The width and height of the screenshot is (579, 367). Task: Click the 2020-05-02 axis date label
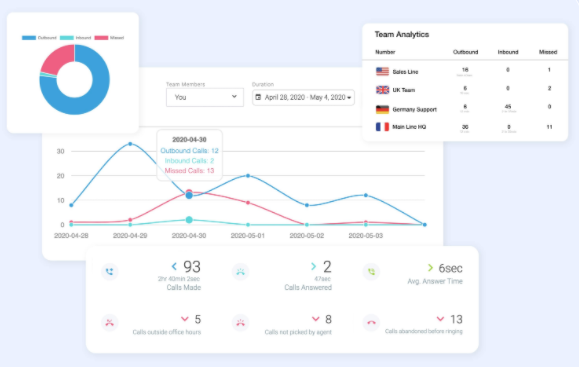[x=306, y=236]
